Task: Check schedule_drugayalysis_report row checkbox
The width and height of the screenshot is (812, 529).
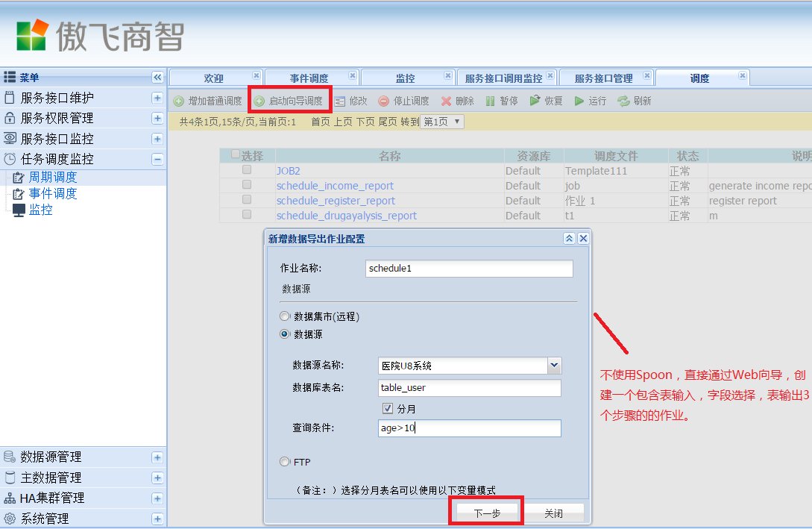Action: (x=247, y=214)
